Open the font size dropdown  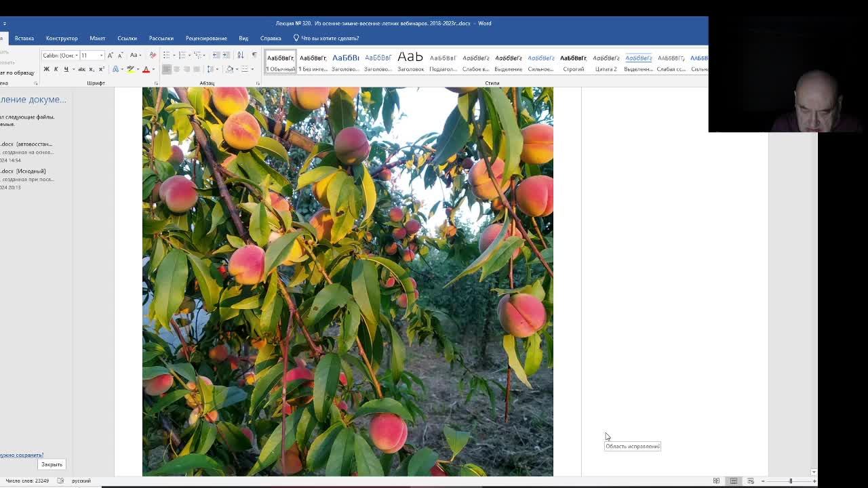click(x=101, y=55)
